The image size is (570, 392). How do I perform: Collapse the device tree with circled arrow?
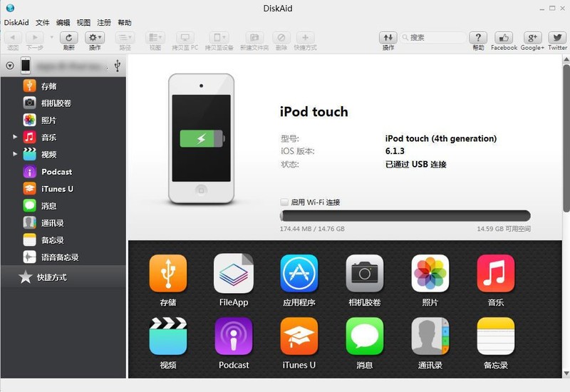click(x=10, y=66)
